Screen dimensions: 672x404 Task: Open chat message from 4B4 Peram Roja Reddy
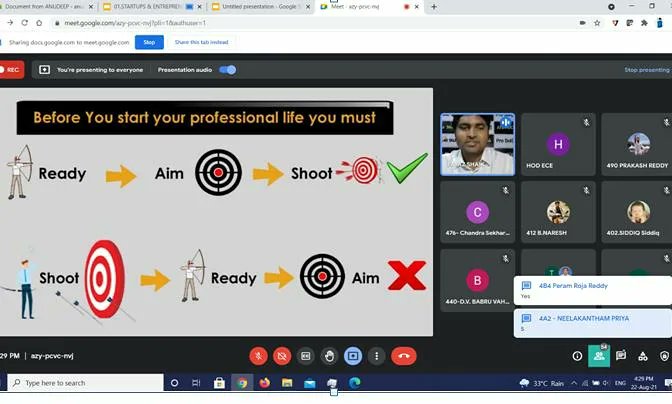point(593,290)
